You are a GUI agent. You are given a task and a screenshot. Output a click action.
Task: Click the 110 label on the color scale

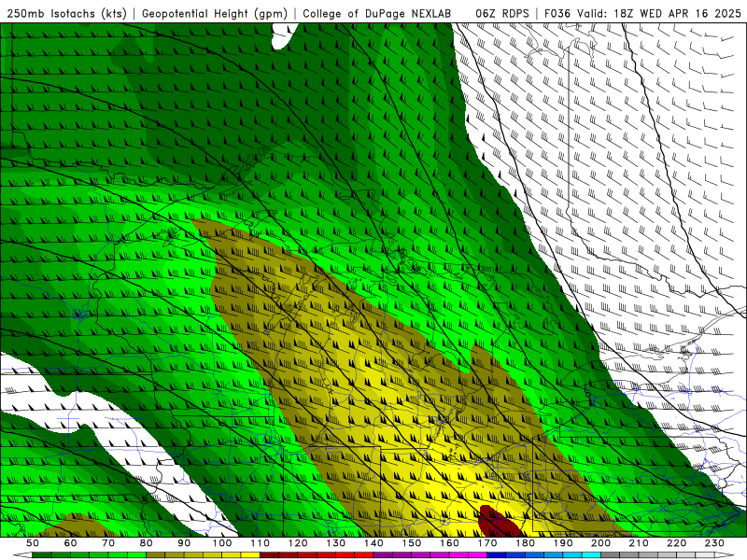tap(261, 543)
